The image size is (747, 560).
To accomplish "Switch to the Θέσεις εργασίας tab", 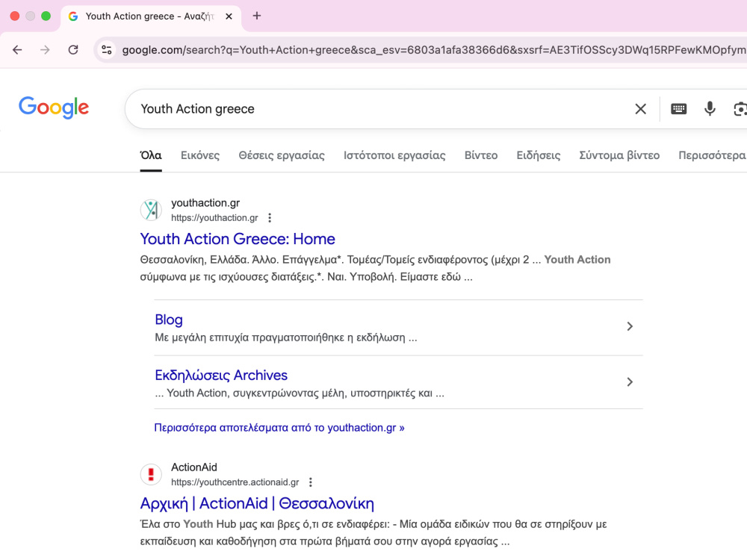I will [x=282, y=156].
